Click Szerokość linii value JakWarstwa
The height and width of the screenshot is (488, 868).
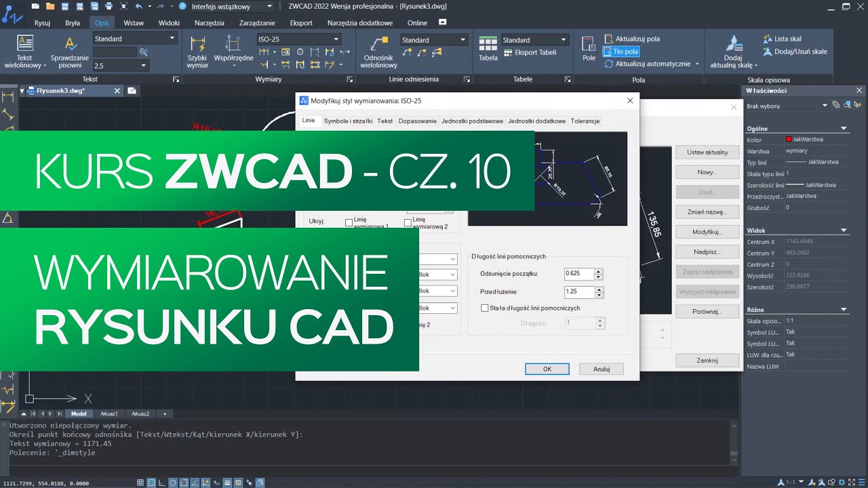[816, 185]
